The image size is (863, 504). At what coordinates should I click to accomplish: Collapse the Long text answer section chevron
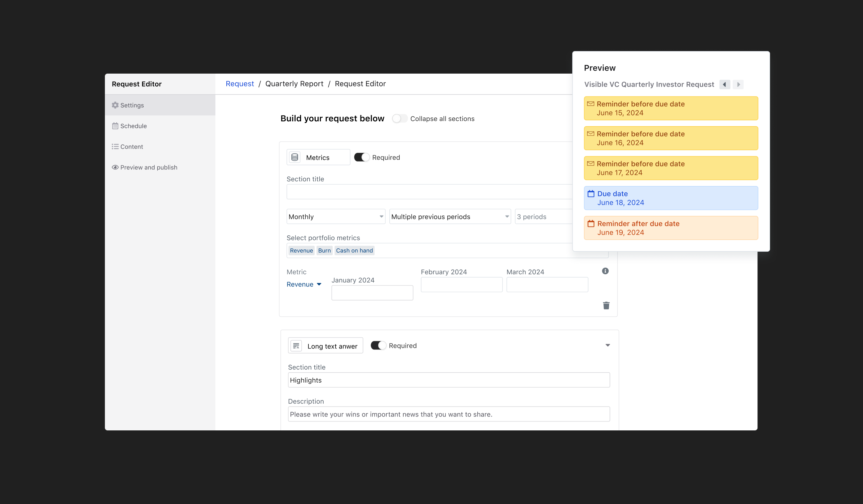click(607, 345)
